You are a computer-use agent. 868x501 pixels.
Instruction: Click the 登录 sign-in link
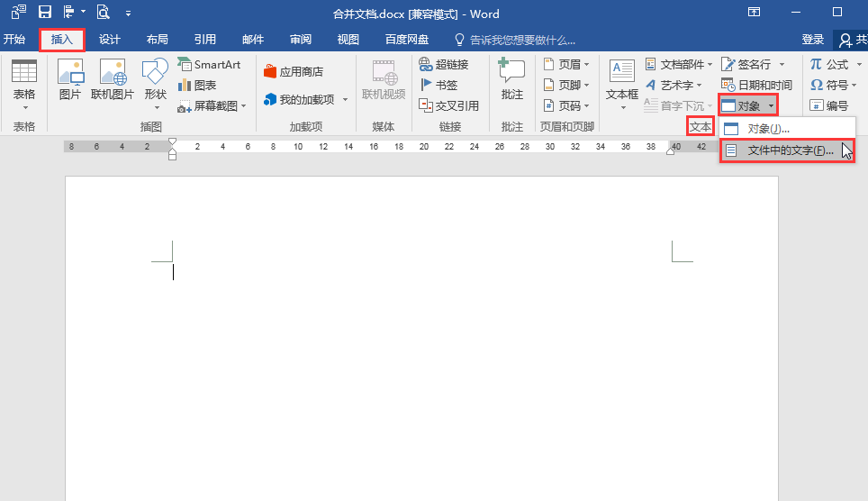coord(813,40)
